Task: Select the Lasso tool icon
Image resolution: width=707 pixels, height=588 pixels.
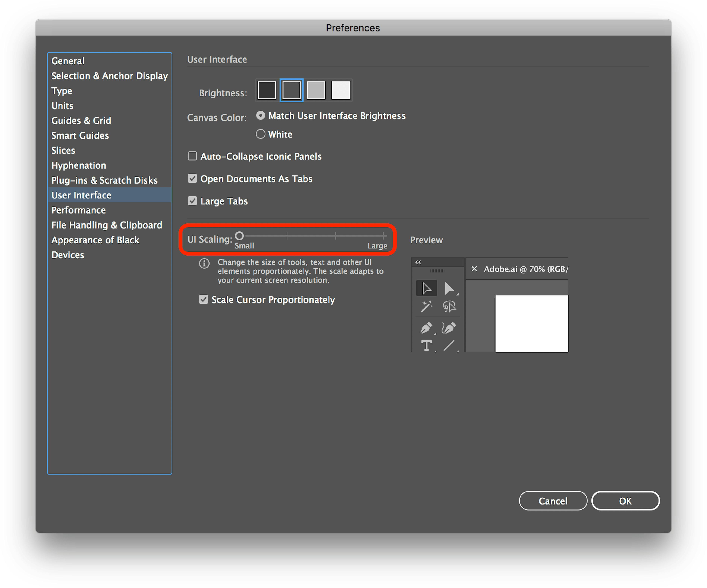Action: coord(450,306)
